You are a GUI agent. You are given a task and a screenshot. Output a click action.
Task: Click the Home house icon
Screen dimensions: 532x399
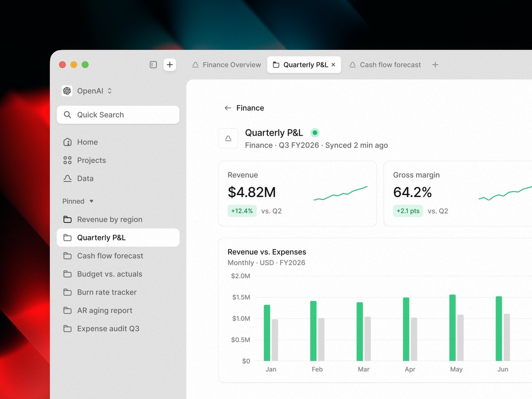tap(67, 142)
